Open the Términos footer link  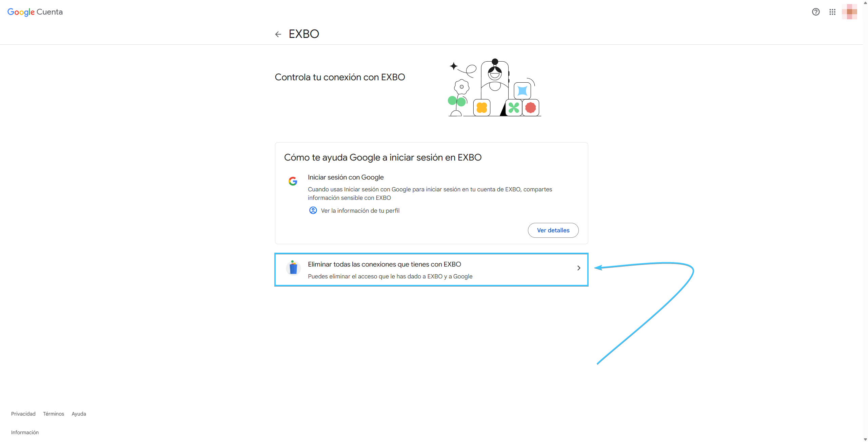click(x=54, y=414)
